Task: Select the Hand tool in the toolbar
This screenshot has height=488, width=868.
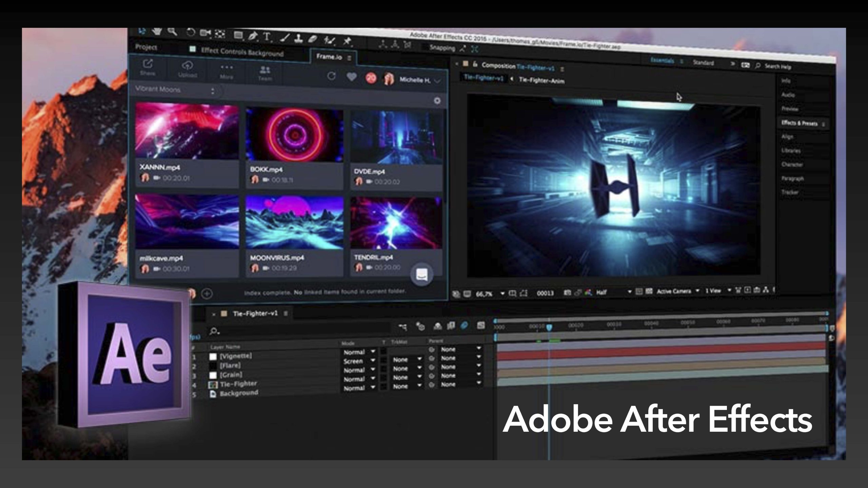Action: [157, 32]
